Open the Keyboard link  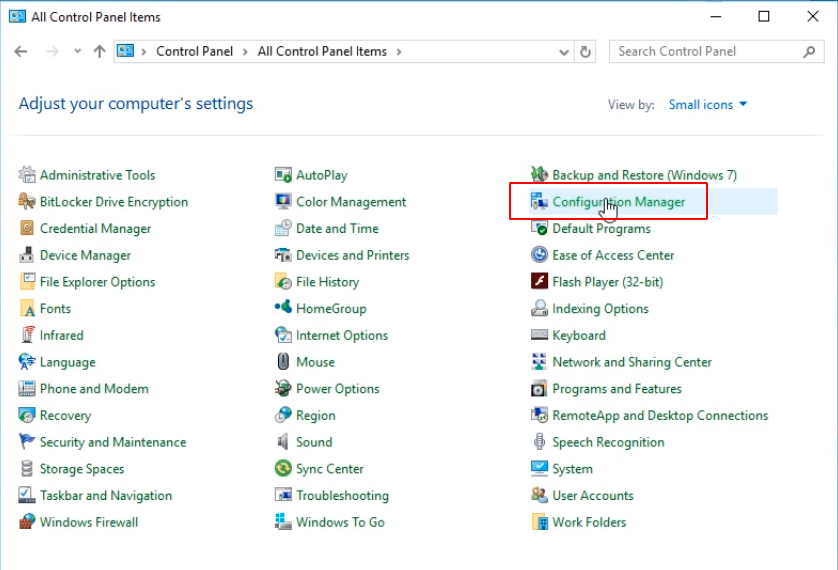click(x=579, y=335)
